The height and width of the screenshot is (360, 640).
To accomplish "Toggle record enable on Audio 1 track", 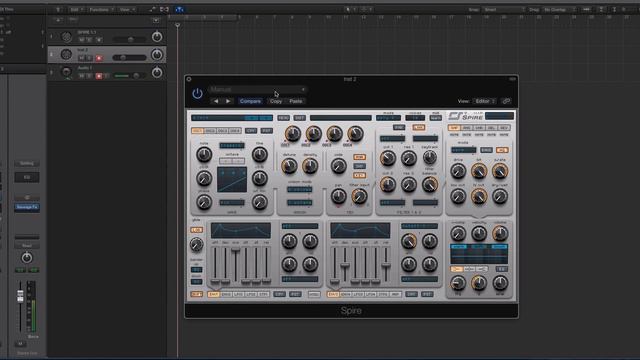I will [x=99, y=76].
